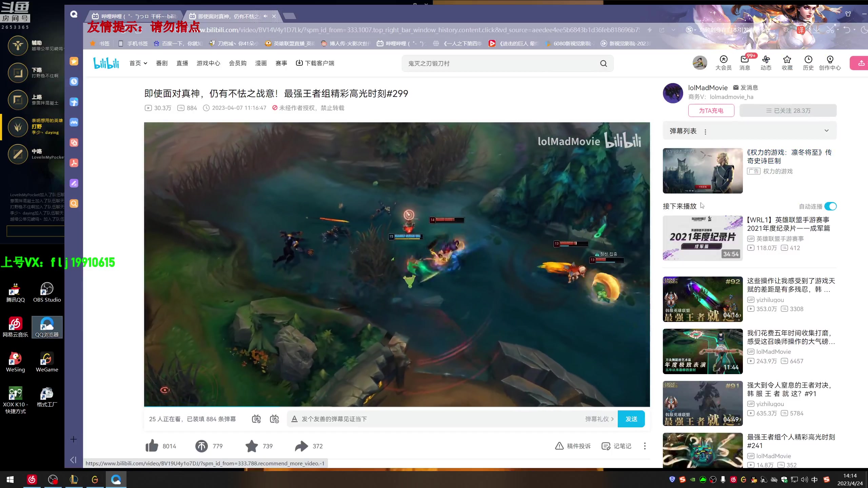Open danmaku settings icon
868x488 pixels.
pos(274,419)
